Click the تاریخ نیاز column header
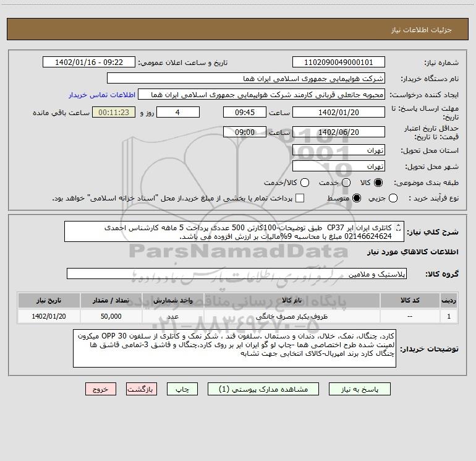 (x=49, y=300)
